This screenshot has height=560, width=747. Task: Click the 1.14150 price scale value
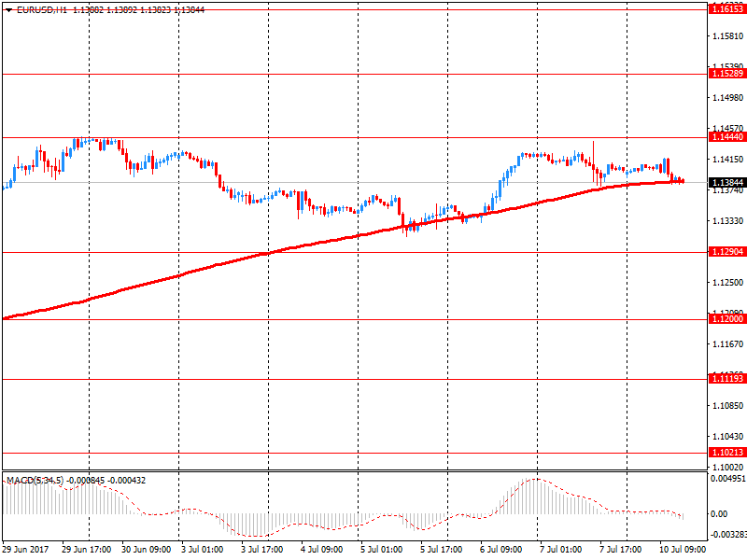[x=728, y=160]
